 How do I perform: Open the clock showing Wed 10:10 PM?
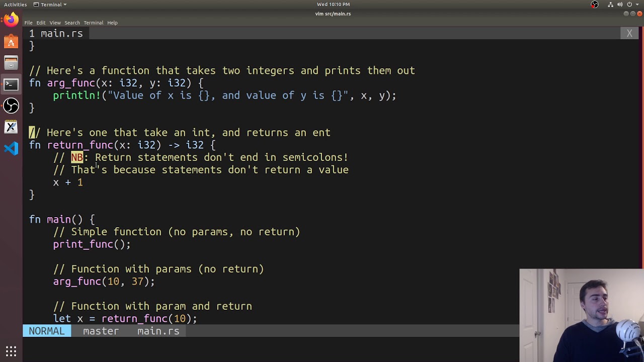333,5
